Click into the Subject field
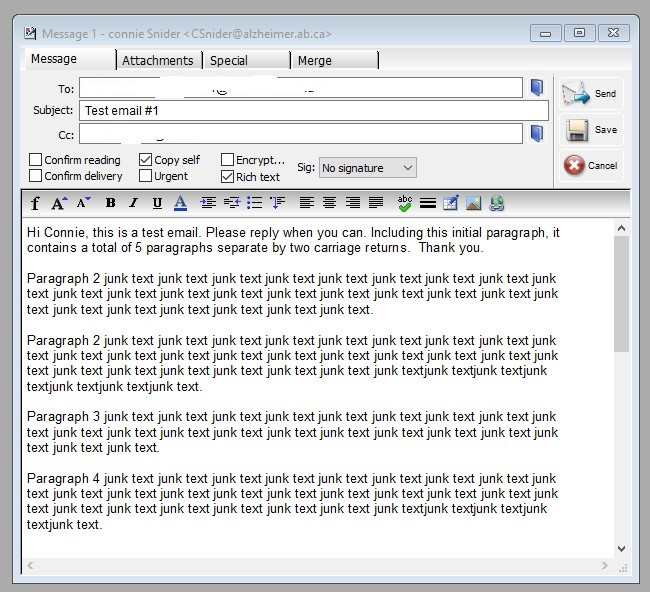Screen dimensions: 650x592 pyautogui.click(x=314, y=111)
